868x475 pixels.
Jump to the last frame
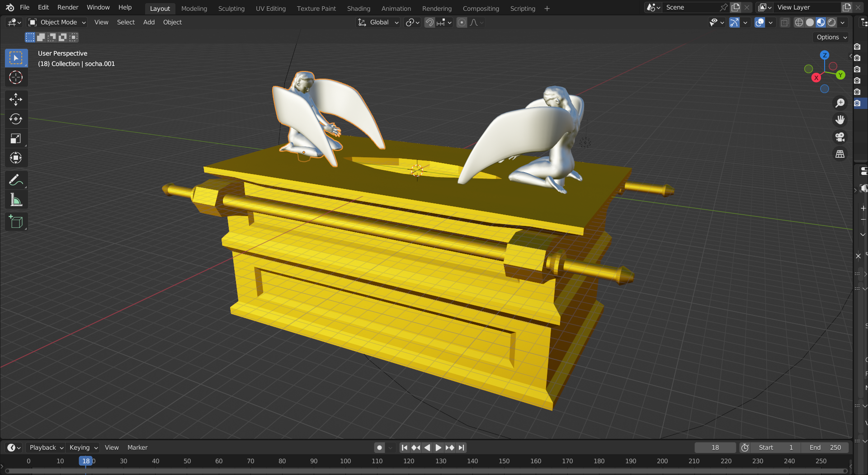pyautogui.click(x=461, y=447)
